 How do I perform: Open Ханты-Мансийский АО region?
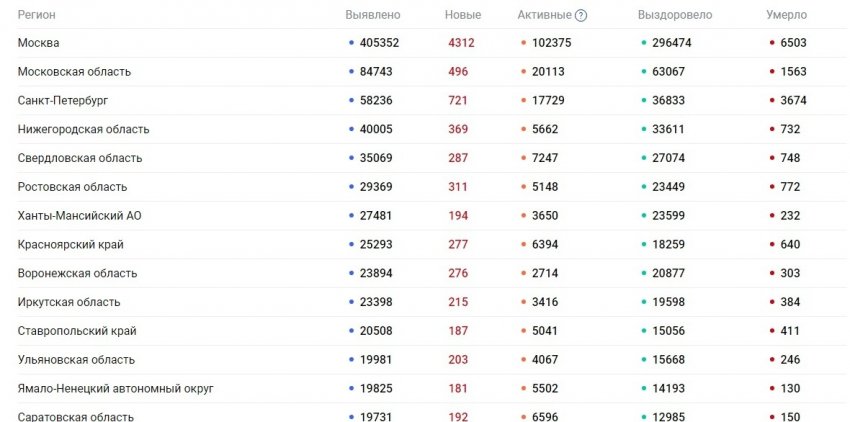80,216
